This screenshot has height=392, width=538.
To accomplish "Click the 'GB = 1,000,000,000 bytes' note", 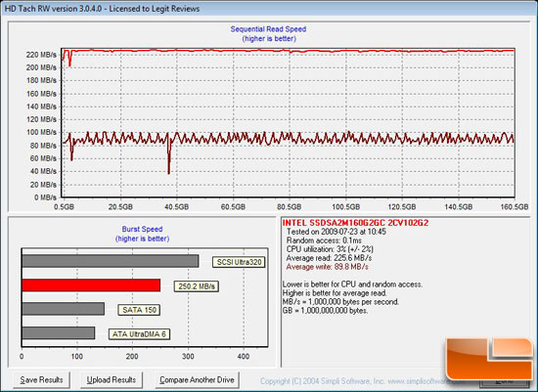I will coord(325,311).
